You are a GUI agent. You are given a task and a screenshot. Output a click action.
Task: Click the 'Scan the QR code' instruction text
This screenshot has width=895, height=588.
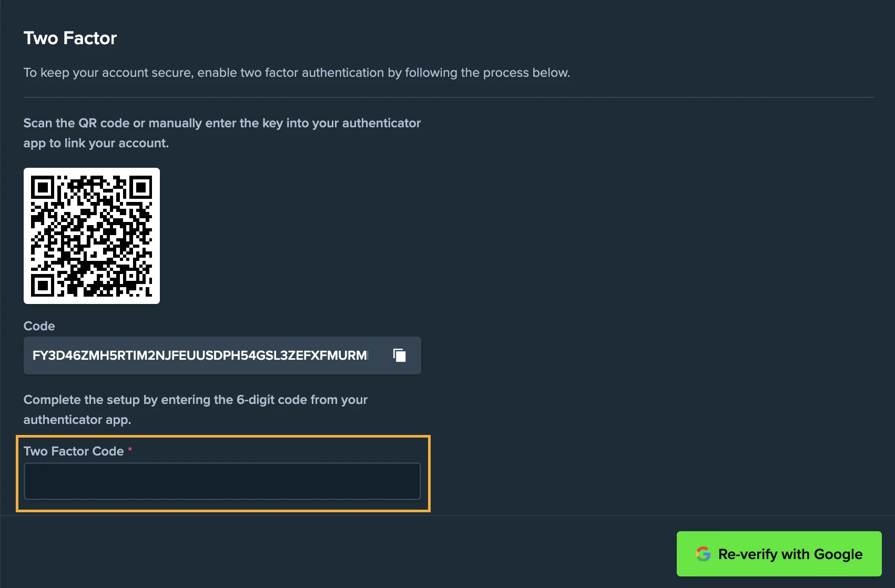point(222,123)
